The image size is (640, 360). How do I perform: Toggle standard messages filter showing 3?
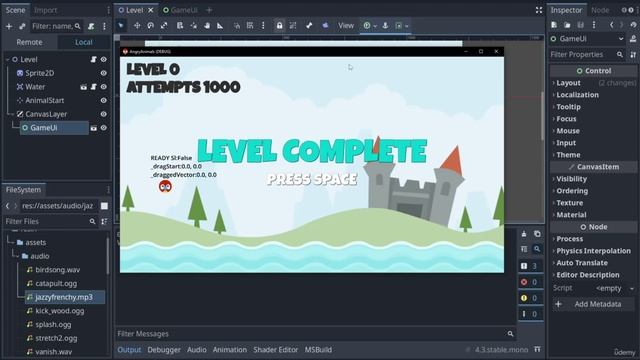[x=530, y=266]
